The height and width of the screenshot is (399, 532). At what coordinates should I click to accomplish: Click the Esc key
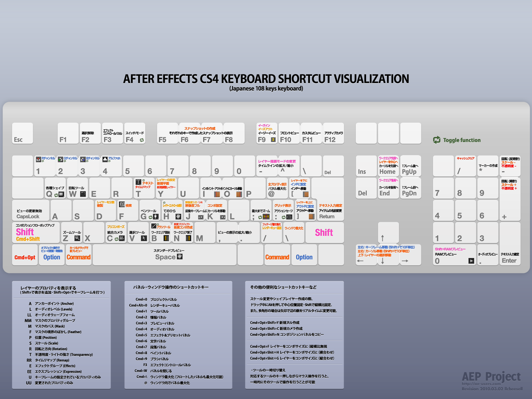coord(23,133)
